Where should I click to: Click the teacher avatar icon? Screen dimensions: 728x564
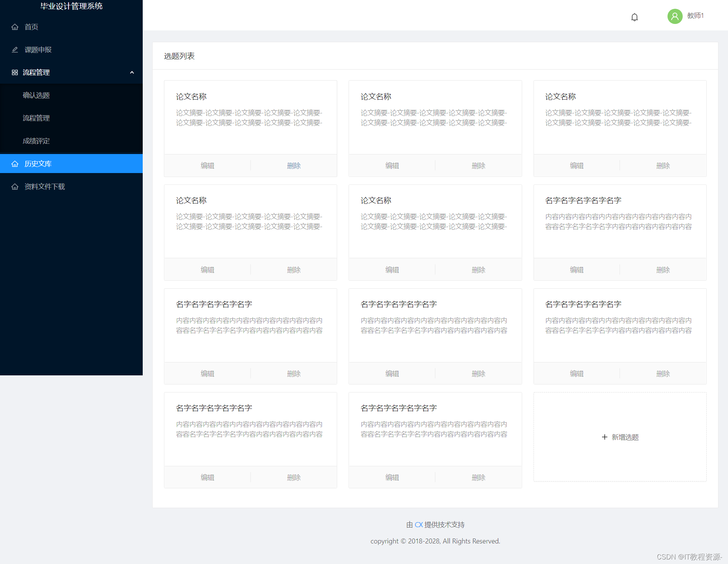pyautogui.click(x=674, y=16)
